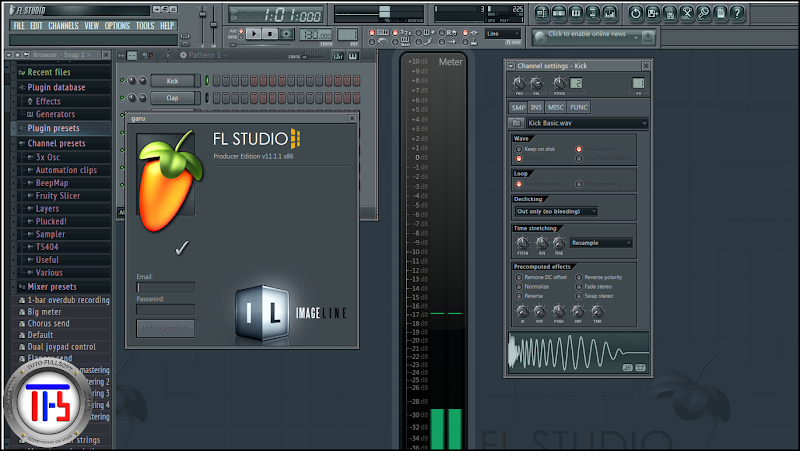Open the channel settings window menu arrow

point(511,66)
